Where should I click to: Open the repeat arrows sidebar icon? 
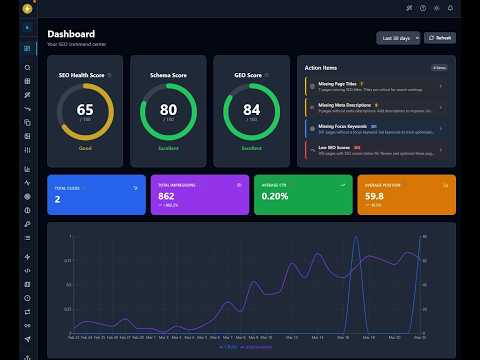[x=27, y=312]
